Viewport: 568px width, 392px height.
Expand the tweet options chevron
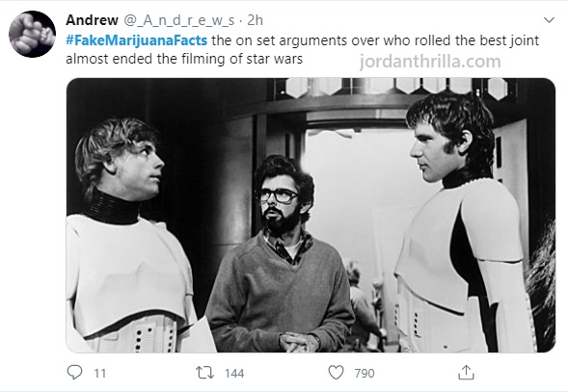coord(549,20)
